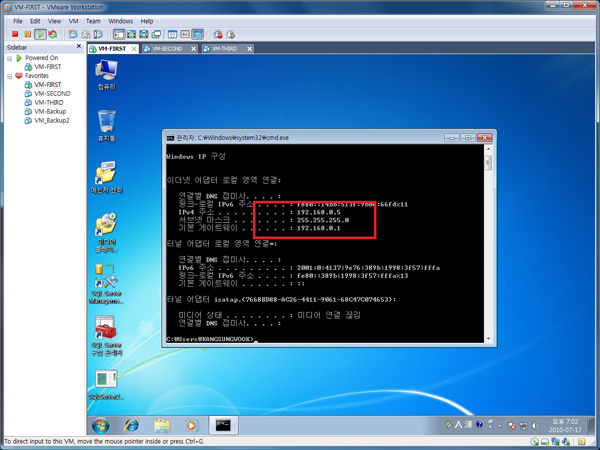Click the Replay toolbar icon beside Capture
This screenshot has width=600, height=450.
click(x=230, y=34)
